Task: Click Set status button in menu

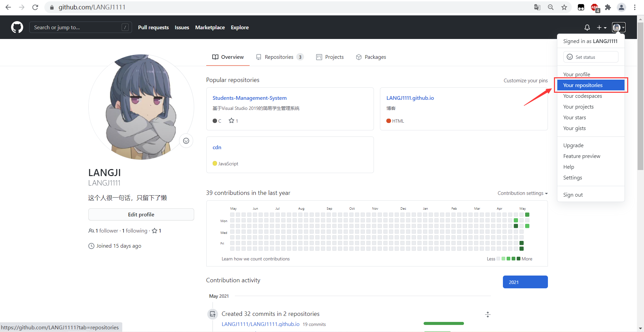Action: [x=591, y=57]
